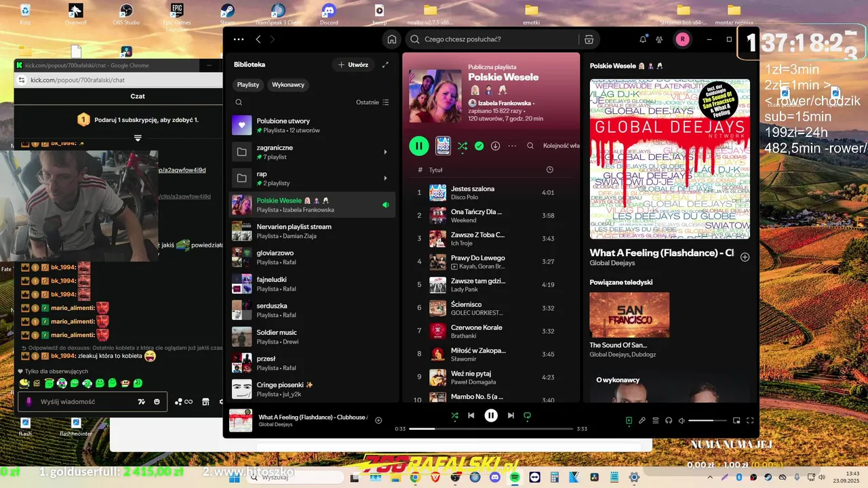
Task: Open Connect to a device headphones icon
Action: pos(669,420)
